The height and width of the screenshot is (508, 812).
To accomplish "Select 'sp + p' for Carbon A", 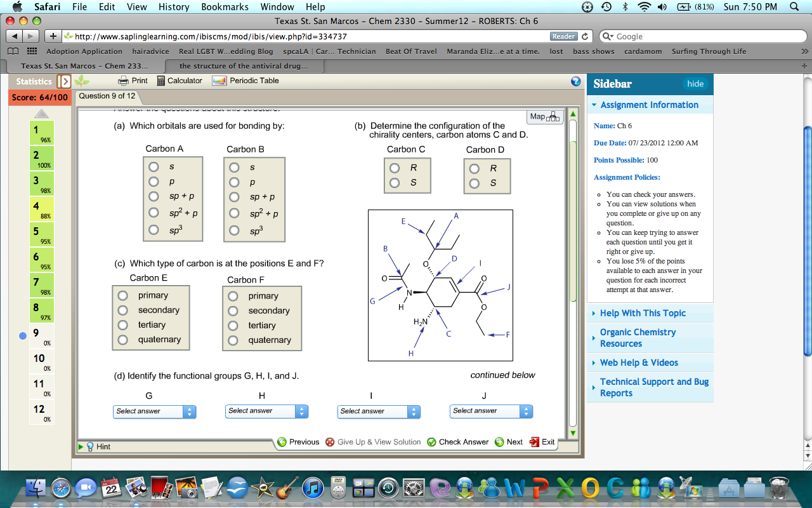I will click(154, 197).
